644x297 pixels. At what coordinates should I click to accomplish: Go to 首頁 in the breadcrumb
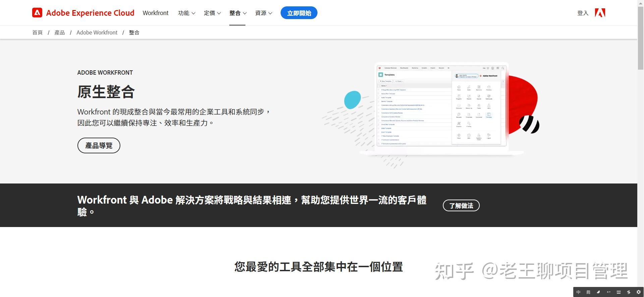38,32
